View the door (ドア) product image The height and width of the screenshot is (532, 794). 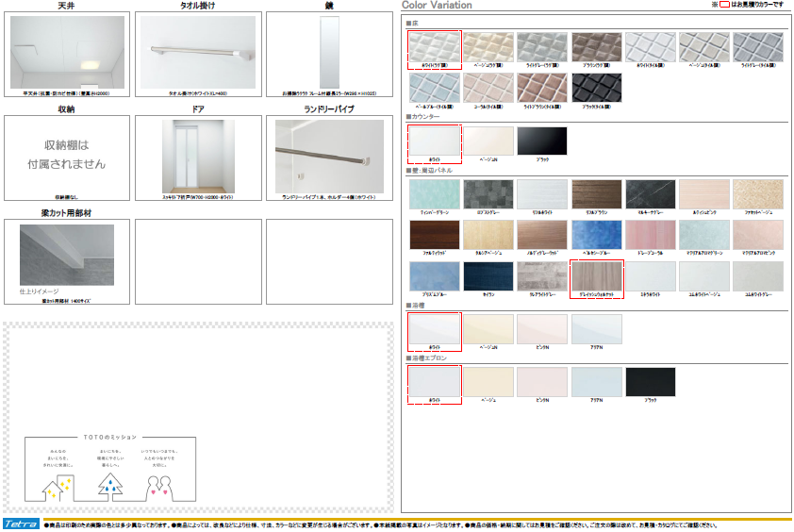[198, 157]
